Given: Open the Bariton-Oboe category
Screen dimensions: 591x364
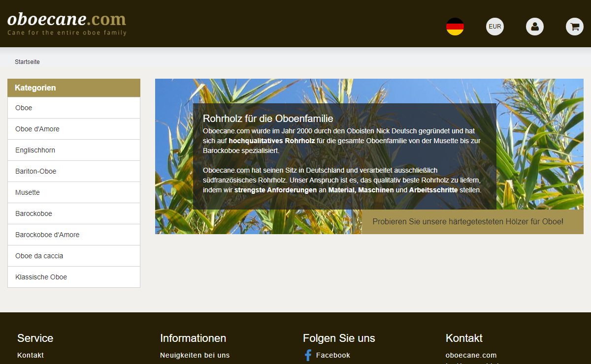Looking at the screenshot, I should [74, 171].
